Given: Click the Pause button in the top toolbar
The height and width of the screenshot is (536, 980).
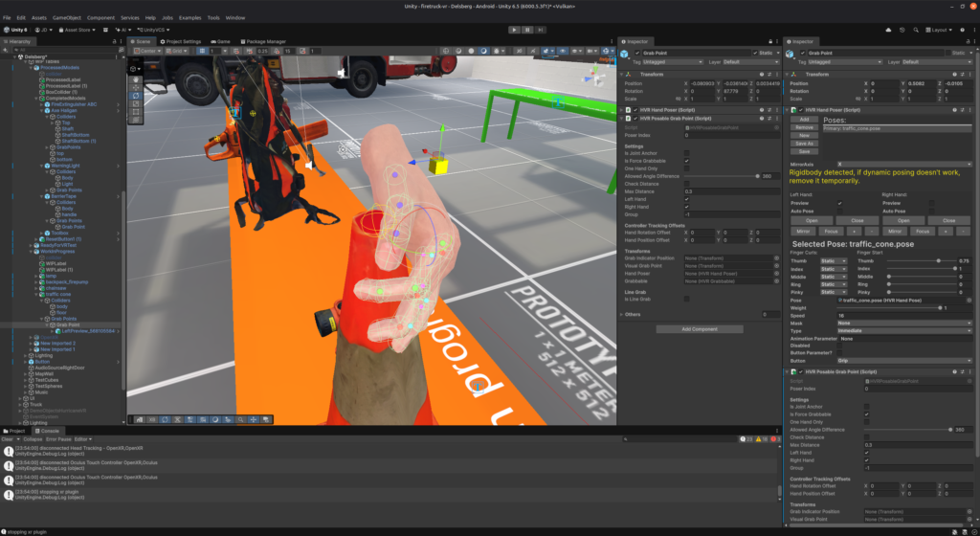Looking at the screenshot, I should point(527,30).
